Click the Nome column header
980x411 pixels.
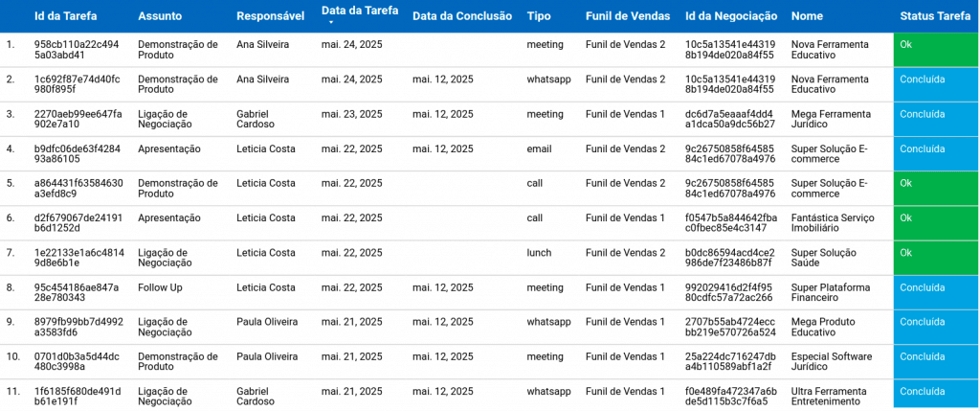click(x=807, y=16)
